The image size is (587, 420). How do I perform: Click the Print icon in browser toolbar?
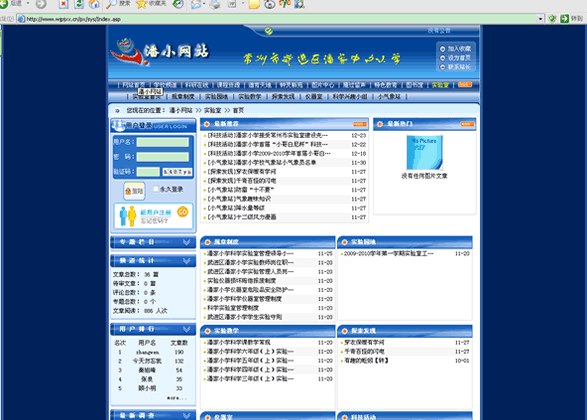click(x=215, y=4)
